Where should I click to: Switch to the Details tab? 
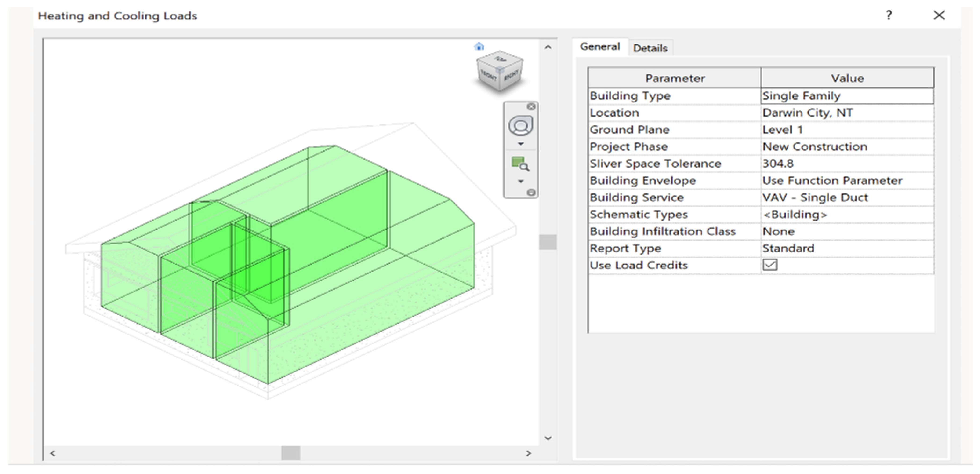click(x=650, y=48)
